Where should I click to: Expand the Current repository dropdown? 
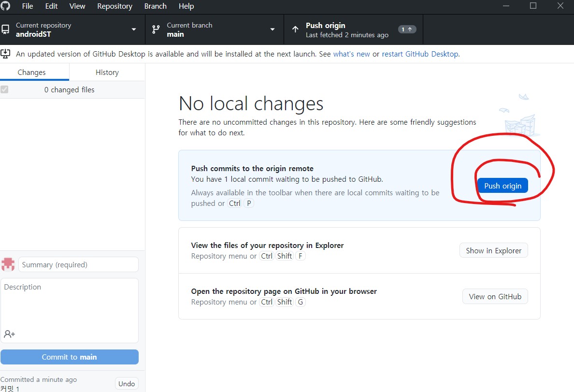click(134, 29)
